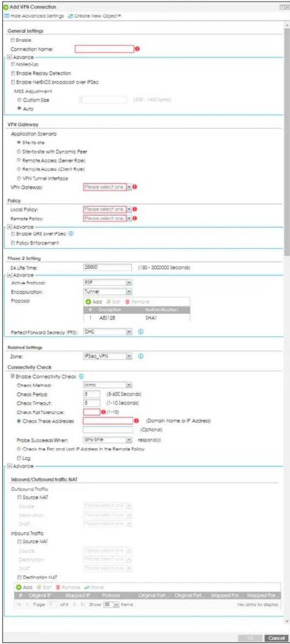Click Check These Addresses error icon
Viewport: 290px width, 644px height.
(136, 421)
